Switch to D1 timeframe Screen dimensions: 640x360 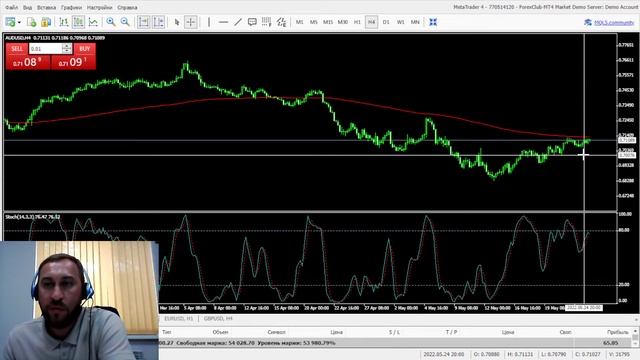point(386,22)
